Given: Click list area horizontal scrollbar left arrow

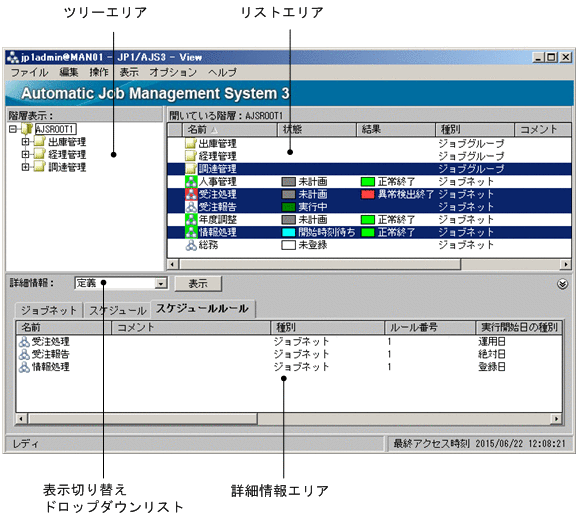Looking at the screenshot, I should pos(173,264).
